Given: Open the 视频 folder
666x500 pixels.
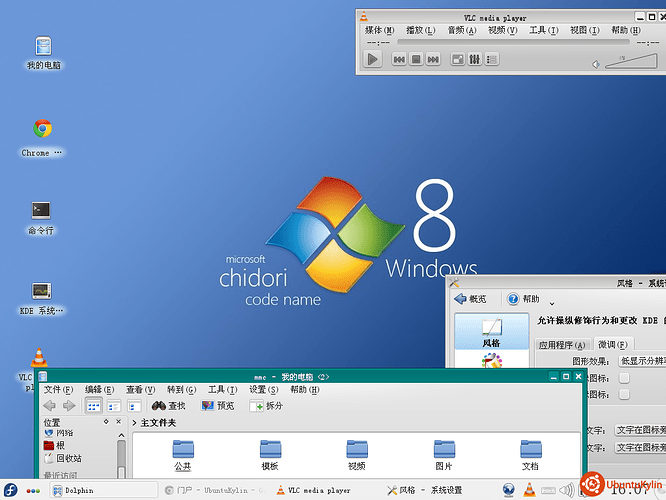Looking at the screenshot, I should pyautogui.click(x=357, y=455).
